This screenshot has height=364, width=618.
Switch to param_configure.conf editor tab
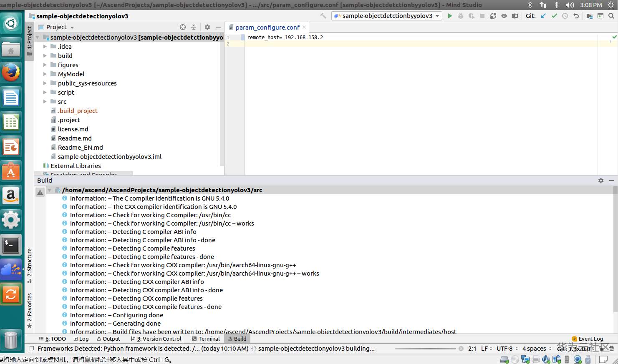267,28
